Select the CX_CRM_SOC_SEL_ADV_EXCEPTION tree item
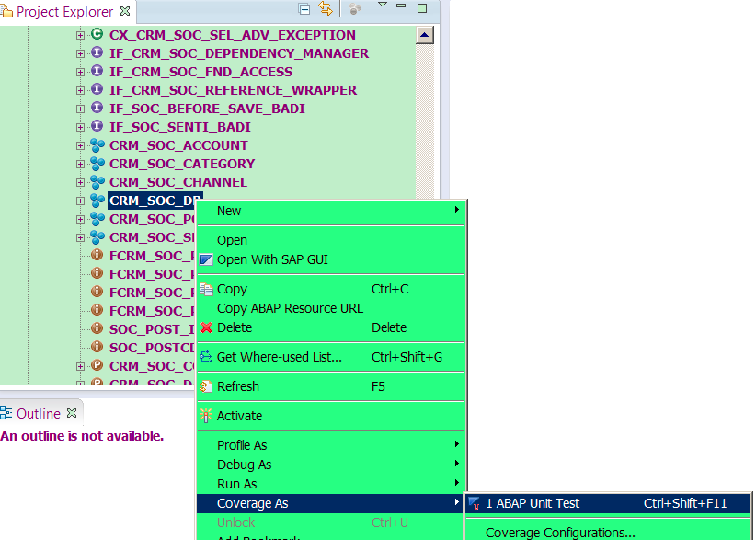The image size is (756, 540). pyautogui.click(x=233, y=35)
